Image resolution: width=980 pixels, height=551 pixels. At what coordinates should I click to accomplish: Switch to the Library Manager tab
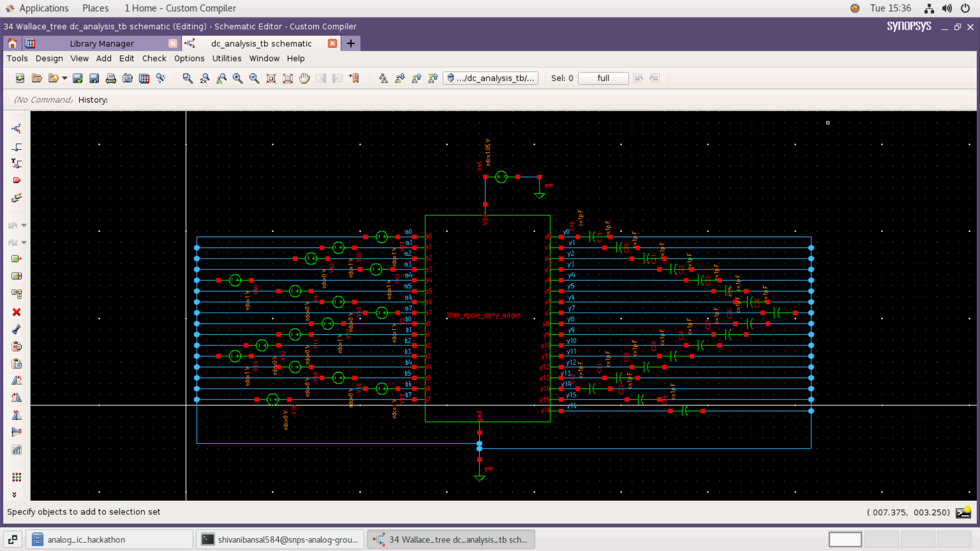tap(102, 43)
